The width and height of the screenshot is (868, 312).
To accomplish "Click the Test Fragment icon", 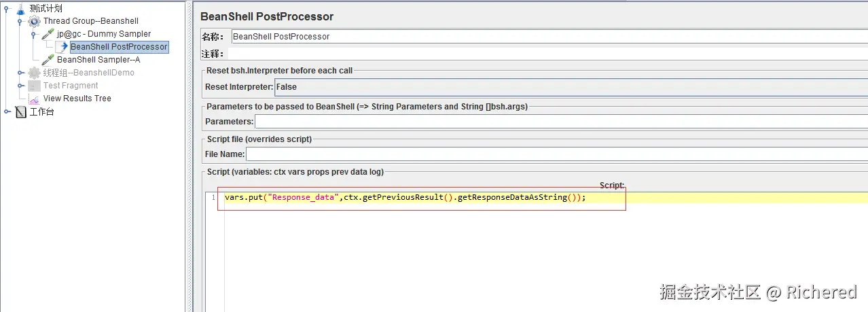I will 34,86.
